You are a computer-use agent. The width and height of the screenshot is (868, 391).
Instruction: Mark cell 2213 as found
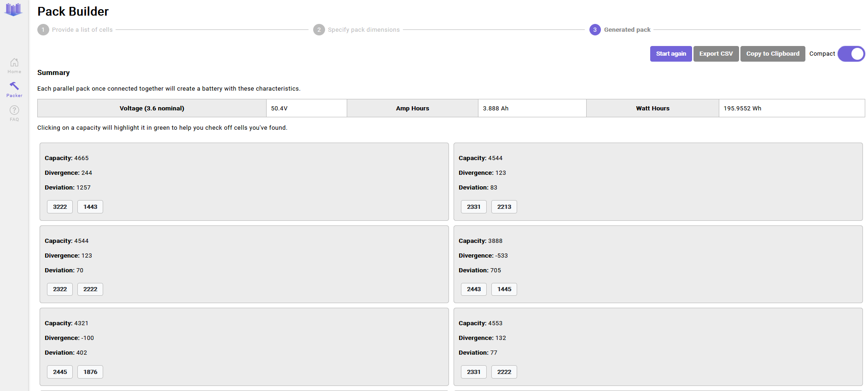pos(504,207)
